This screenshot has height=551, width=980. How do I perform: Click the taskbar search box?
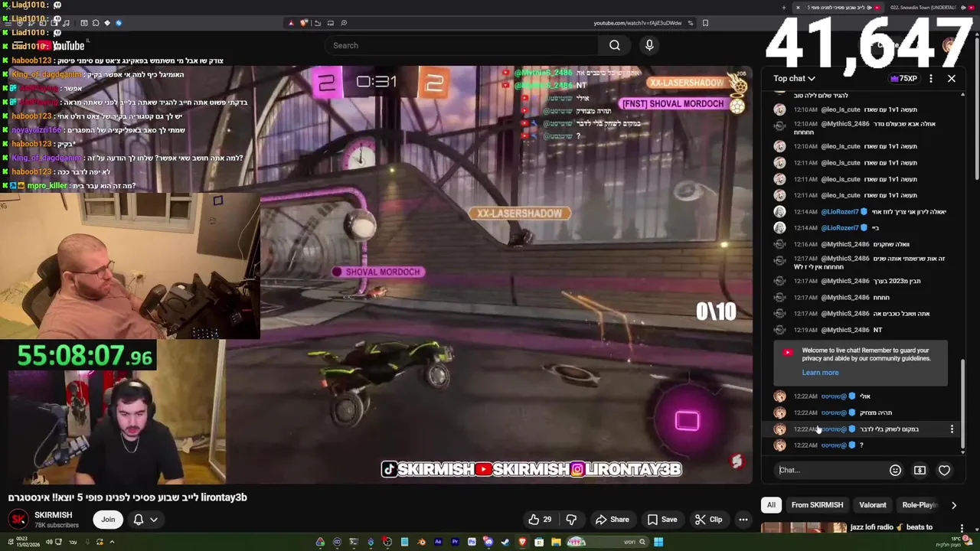click(609, 543)
